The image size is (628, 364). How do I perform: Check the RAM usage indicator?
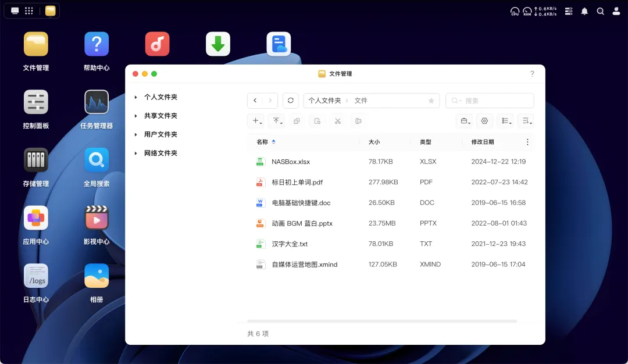(x=527, y=11)
